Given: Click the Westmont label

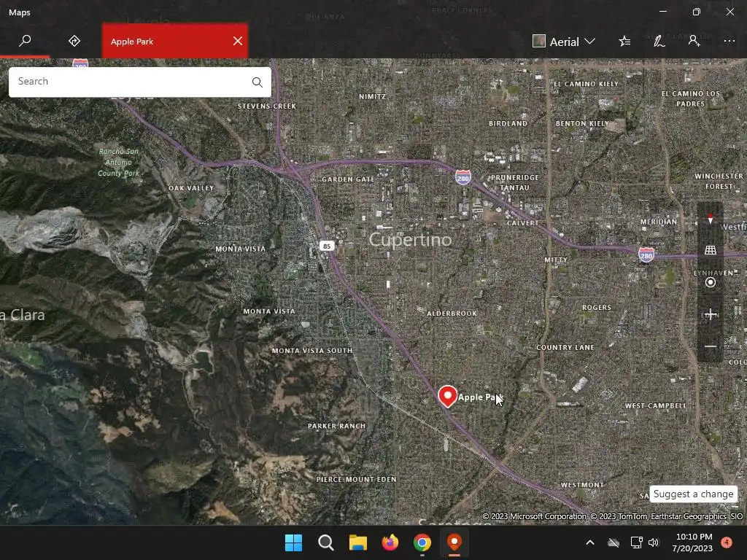Looking at the screenshot, I should pyautogui.click(x=582, y=485).
